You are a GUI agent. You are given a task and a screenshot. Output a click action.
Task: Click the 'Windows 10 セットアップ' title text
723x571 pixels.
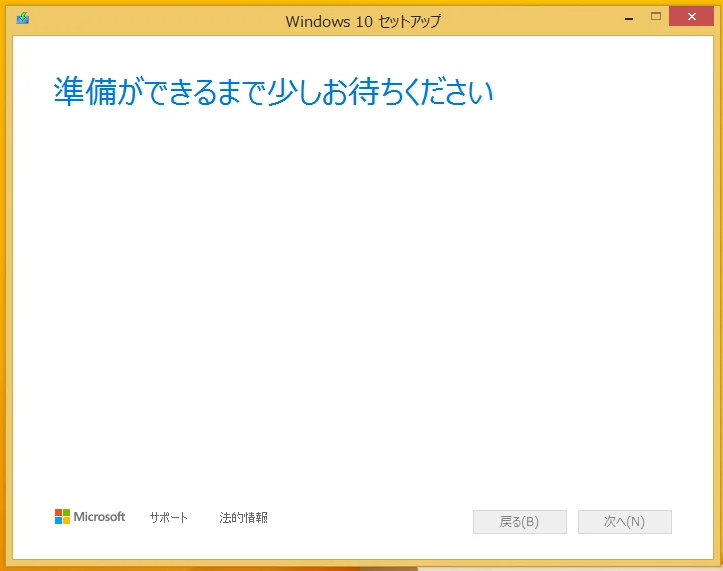tap(362, 20)
